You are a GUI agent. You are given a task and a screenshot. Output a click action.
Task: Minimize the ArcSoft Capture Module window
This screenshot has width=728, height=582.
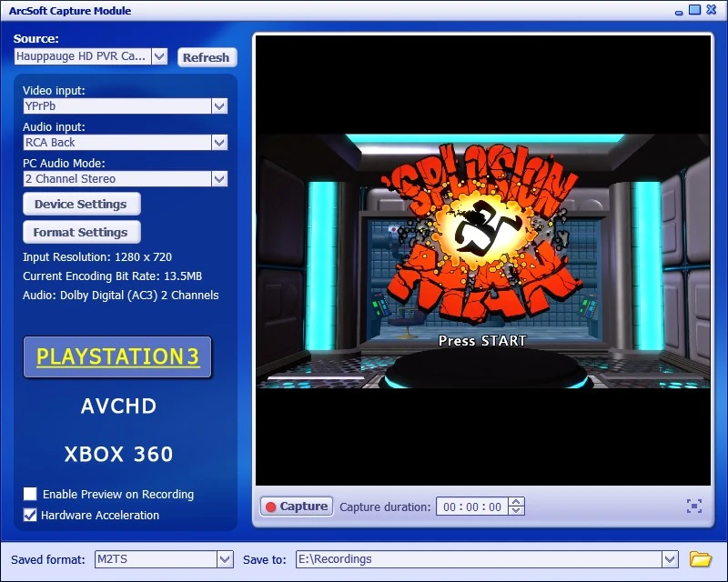679,13
